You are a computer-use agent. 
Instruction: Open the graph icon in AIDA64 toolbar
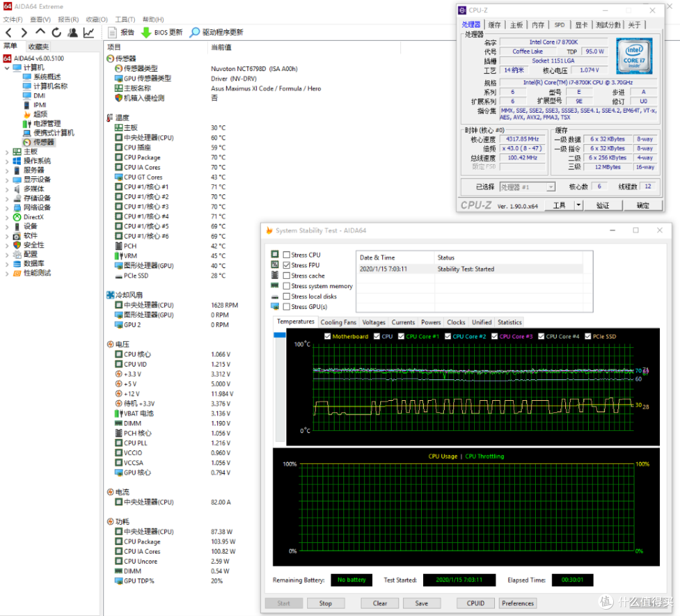click(x=89, y=33)
